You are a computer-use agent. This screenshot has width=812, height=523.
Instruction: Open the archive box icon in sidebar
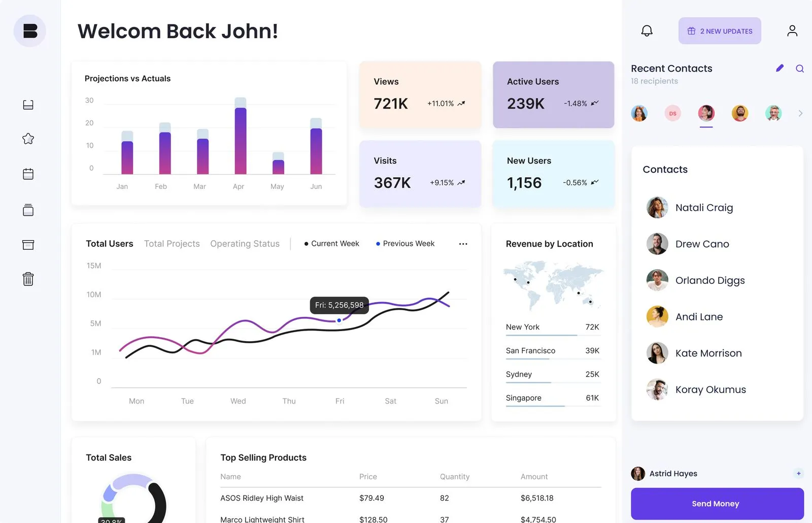click(28, 244)
